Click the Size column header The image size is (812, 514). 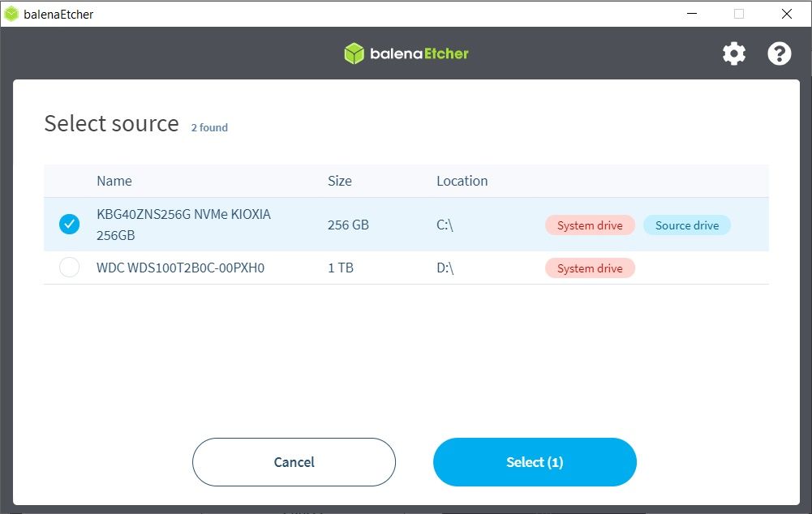click(x=339, y=181)
